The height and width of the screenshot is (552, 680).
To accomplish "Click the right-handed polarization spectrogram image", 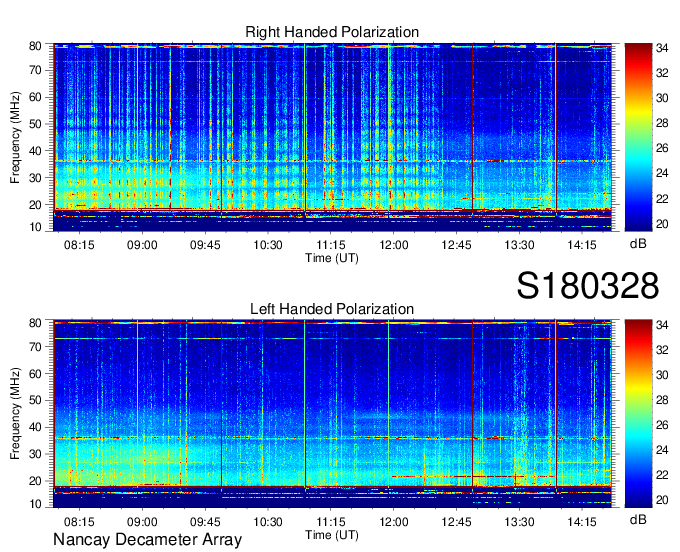I will 332,137.
